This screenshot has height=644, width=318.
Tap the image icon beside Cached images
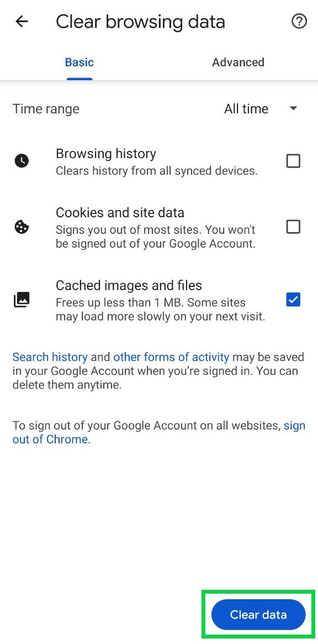click(22, 300)
